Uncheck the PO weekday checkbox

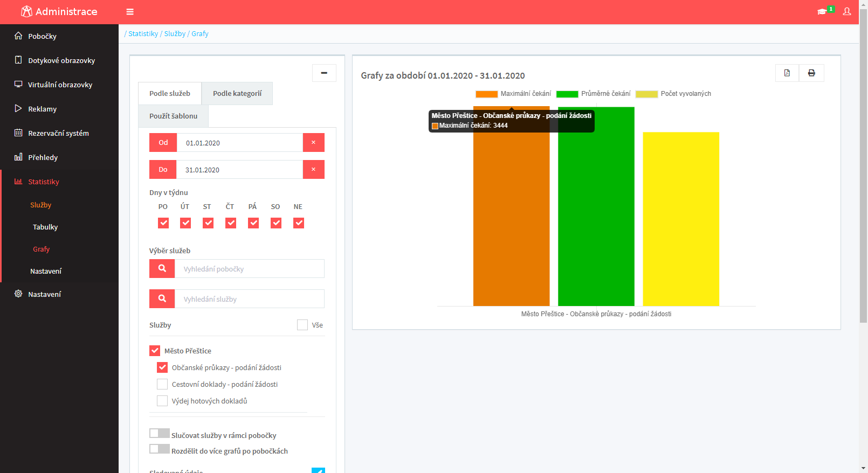point(163,223)
